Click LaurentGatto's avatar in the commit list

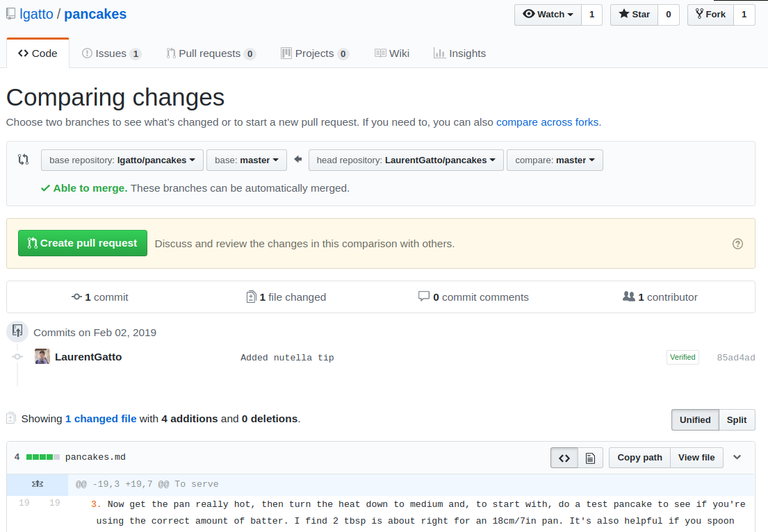pos(42,356)
